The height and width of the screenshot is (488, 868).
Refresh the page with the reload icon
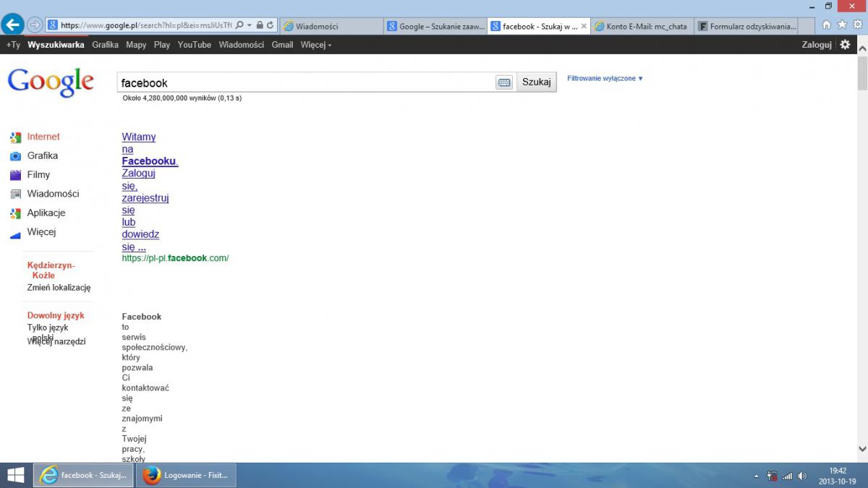(271, 25)
